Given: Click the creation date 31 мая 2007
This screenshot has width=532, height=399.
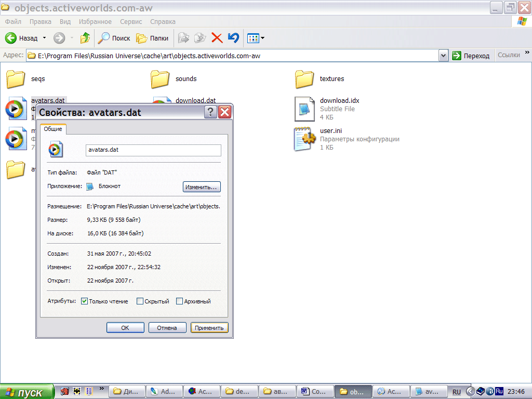Looking at the screenshot, I should (x=119, y=254).
